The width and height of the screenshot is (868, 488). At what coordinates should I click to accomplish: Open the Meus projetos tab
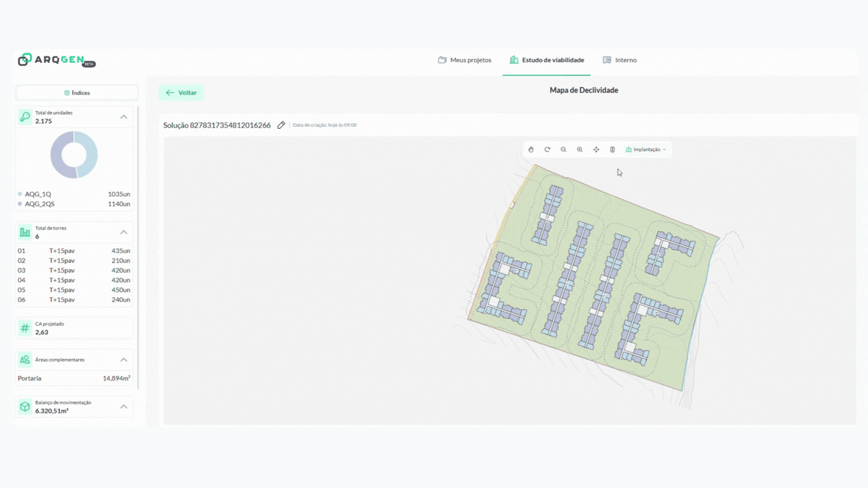(x=465, y=60)
